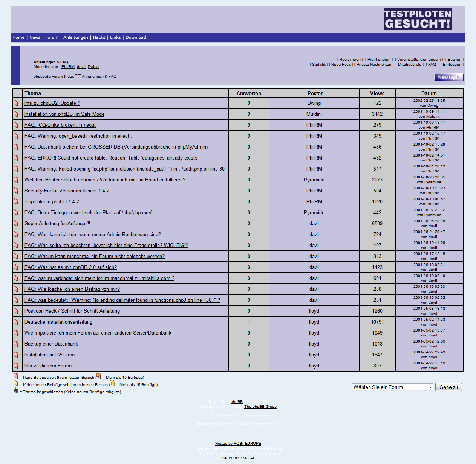
Task: Click folder icon beside 'Installation auf f2s.com'
Action: click(16, 355)
